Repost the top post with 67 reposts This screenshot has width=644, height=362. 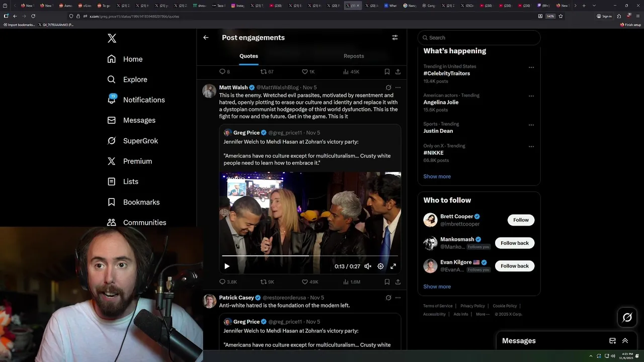pyautogui.click(x=267, y=72)
